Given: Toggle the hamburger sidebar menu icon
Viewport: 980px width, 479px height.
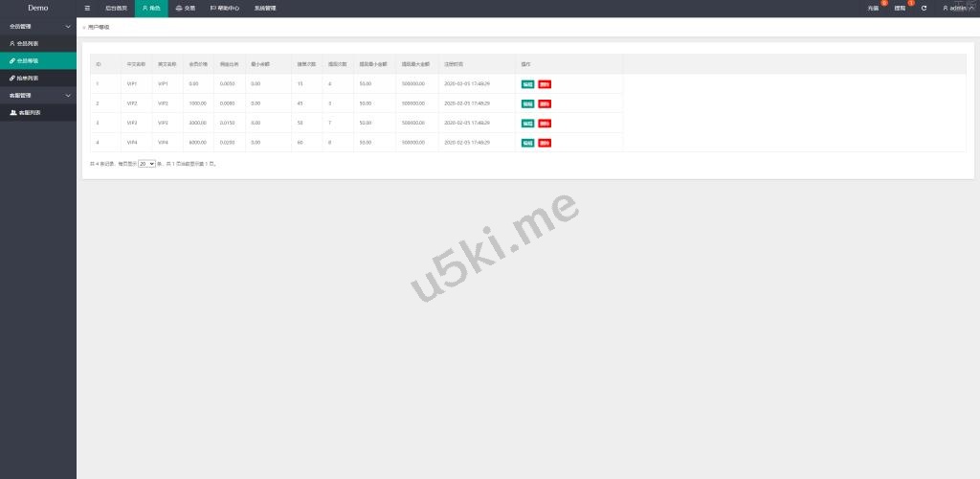Looking at the screenshot, I should [87, 8].
